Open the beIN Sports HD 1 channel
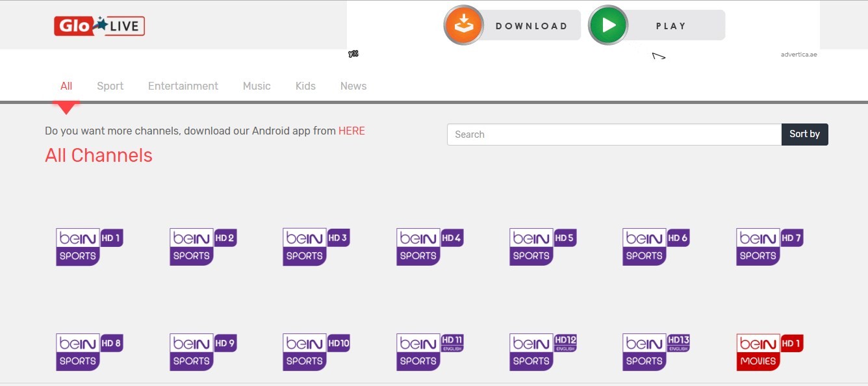 coord(89,247)
